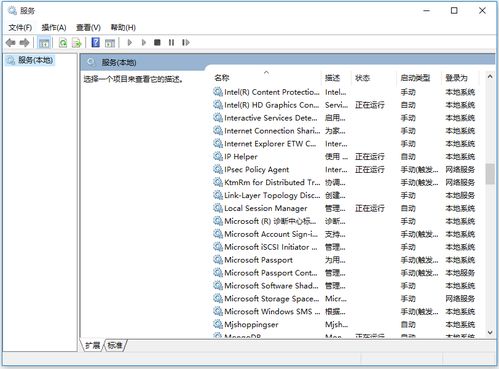Viewport: 499px width, 369px height.
Task: Click the Pause service icon
Action: click(171, 42)
